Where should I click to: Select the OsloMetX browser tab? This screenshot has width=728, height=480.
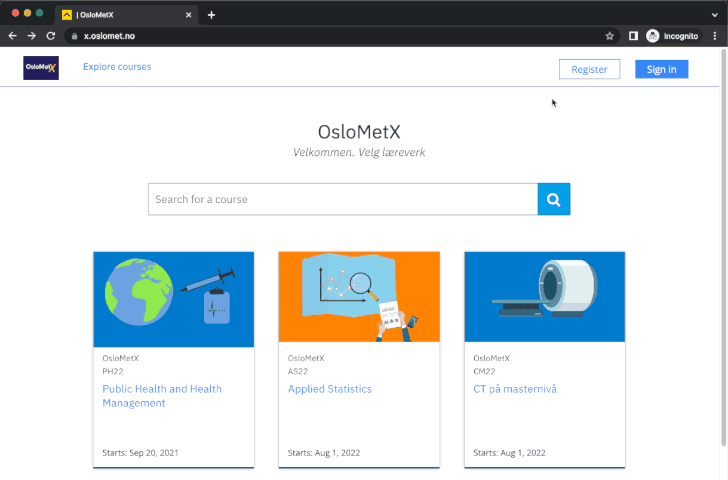(x=127, y=15)
